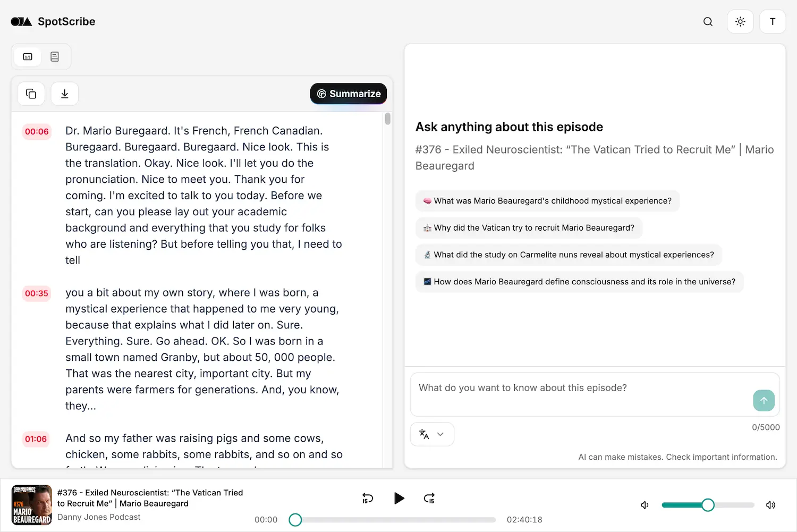Ask about the Carmelite nuns study

[x=568, y=255]
